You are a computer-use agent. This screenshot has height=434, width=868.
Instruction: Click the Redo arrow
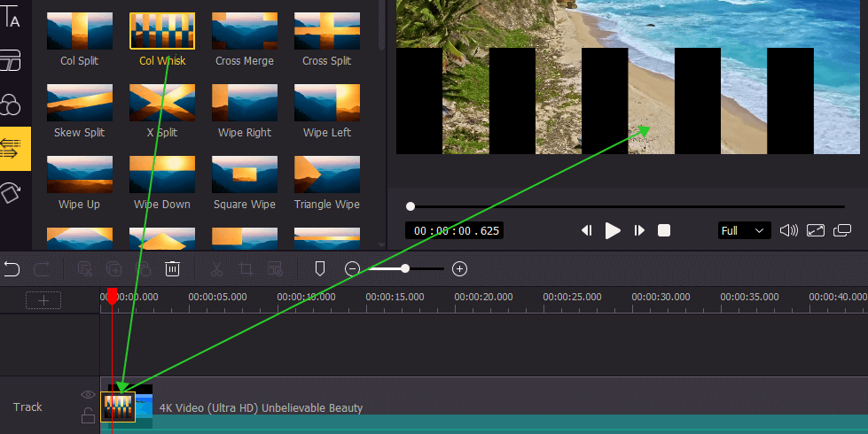tap(42, 269)
